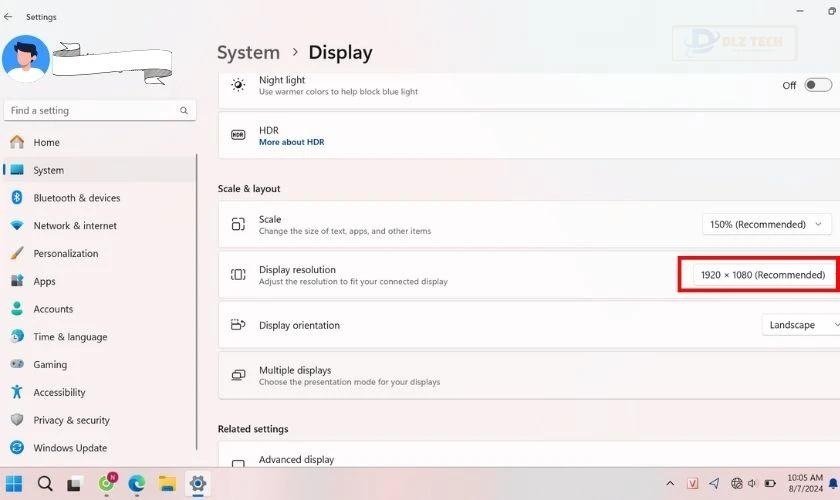Show hidden system tray icons
This screenshot has width=840, height=500.
[670, 483]
